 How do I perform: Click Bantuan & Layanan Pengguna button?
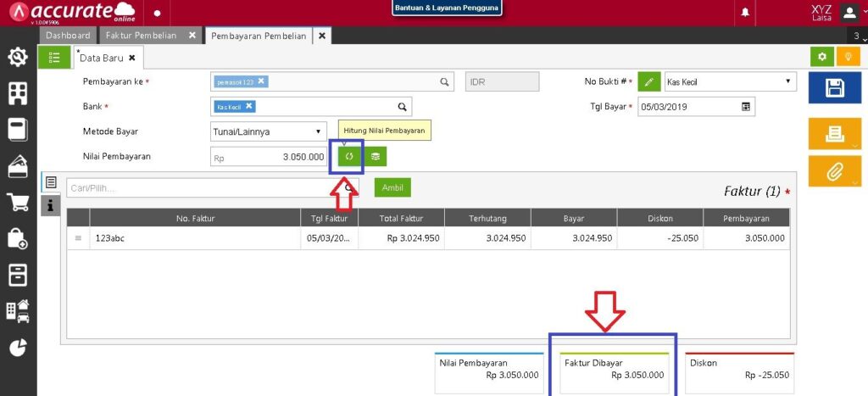(x=448, y=8)
